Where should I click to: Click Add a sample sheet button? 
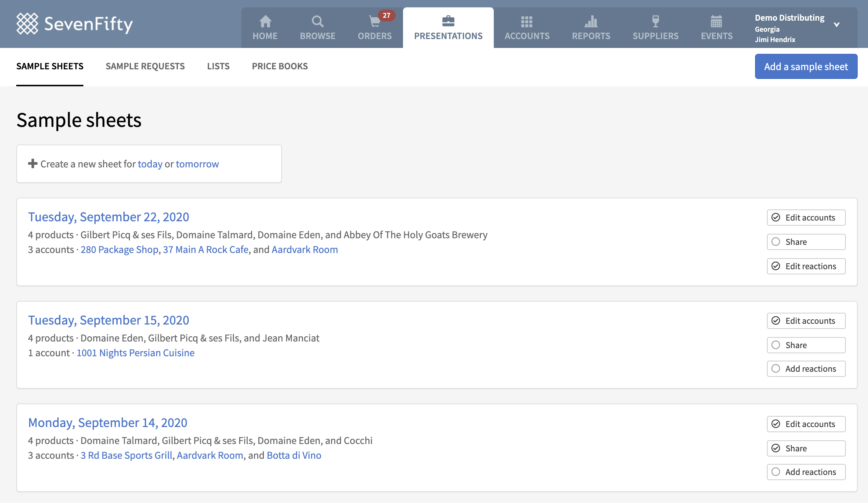coord(806,66)
